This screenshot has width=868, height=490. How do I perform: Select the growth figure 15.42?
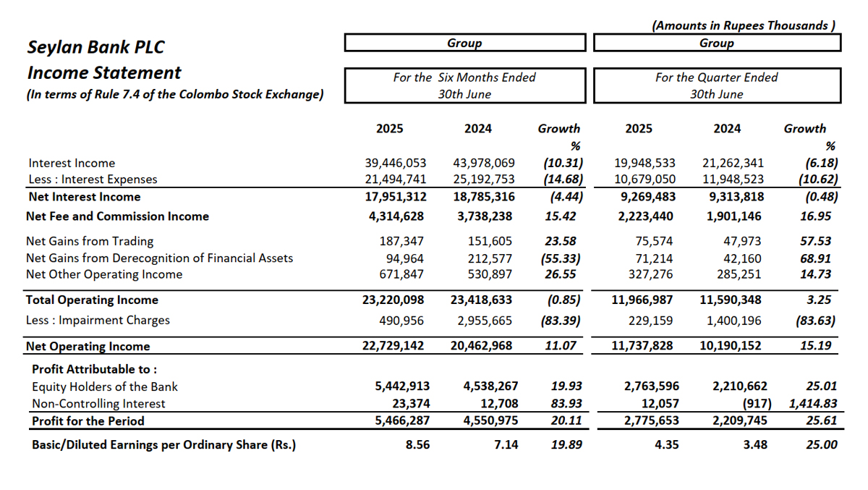point(561,216)
